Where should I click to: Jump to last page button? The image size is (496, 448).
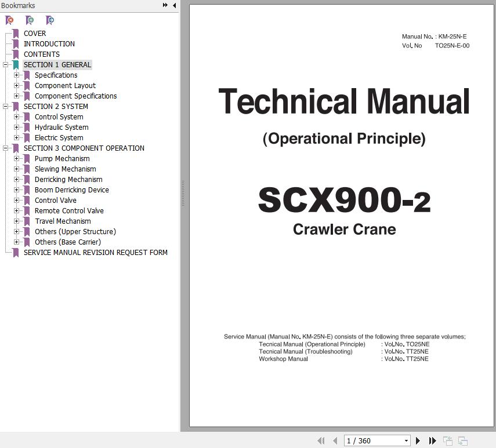432,440
